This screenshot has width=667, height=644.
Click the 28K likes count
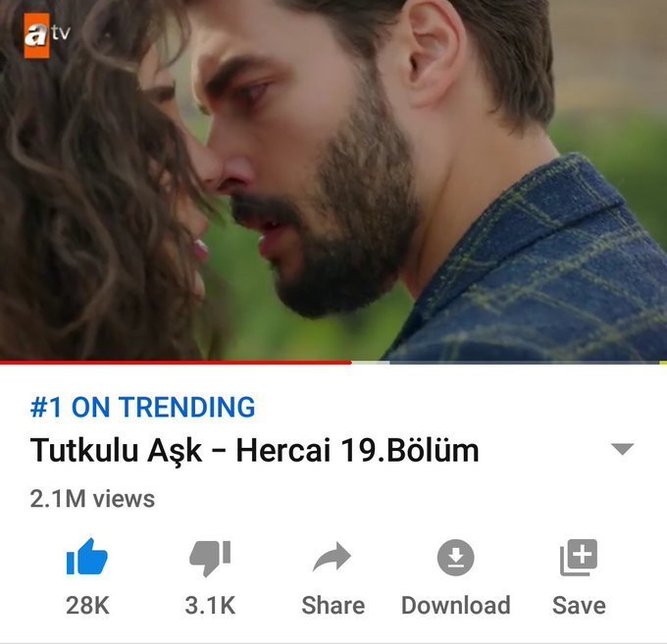click(87, 605)
